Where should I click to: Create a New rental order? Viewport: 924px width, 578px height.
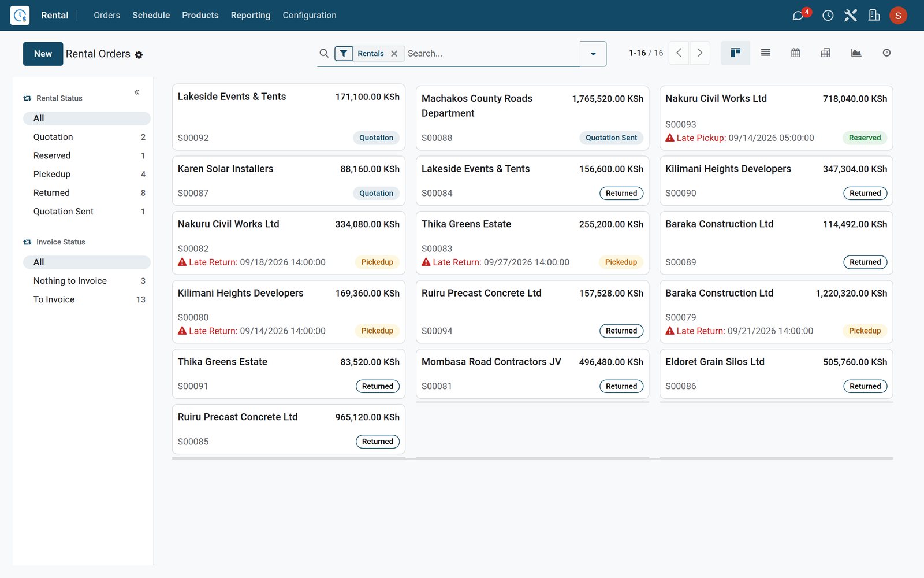click(x=43, y=54)
